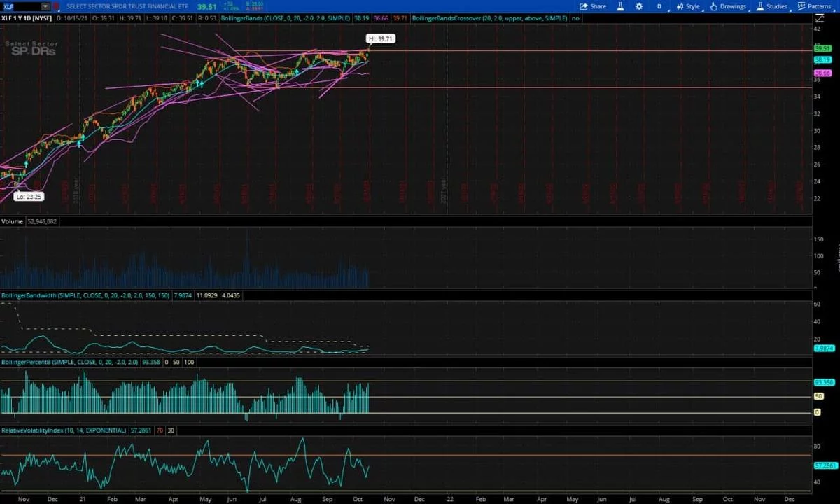Open the Studies menu
Screen dimensions: 840x504
click(771, 6)
